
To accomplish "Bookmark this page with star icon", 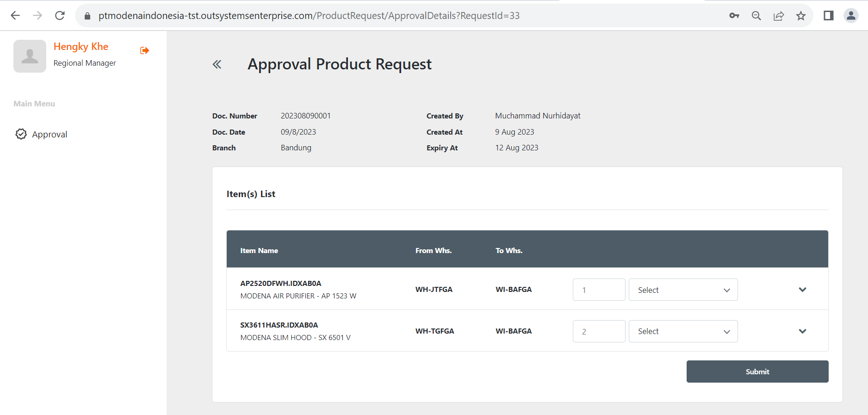I will (x=801, y=16).
